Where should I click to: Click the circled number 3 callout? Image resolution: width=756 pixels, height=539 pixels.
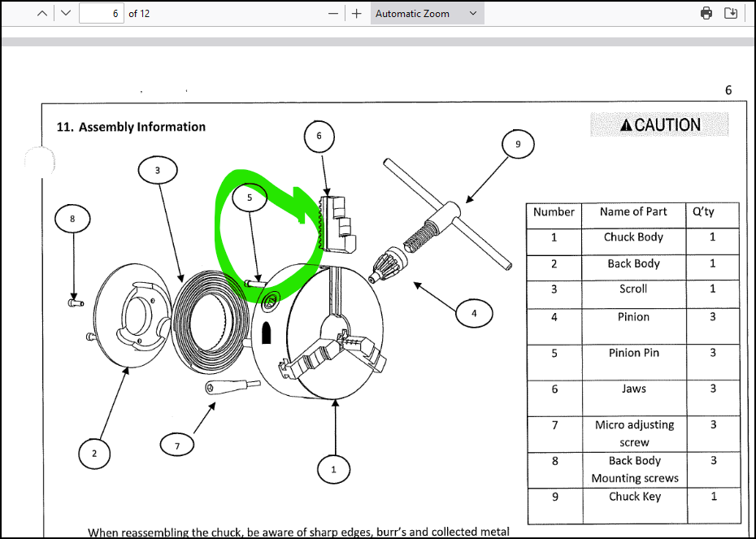157,171
